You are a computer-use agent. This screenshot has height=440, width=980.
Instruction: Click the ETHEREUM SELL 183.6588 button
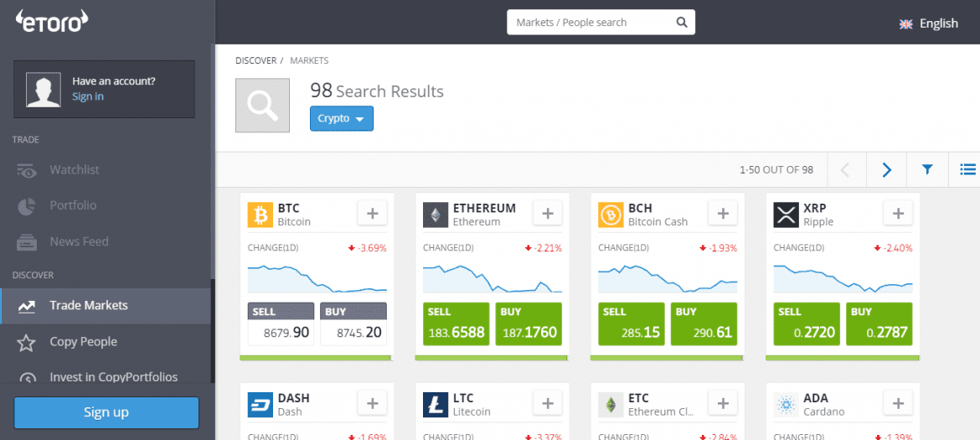pyautogui.click(x=456, y=324)
